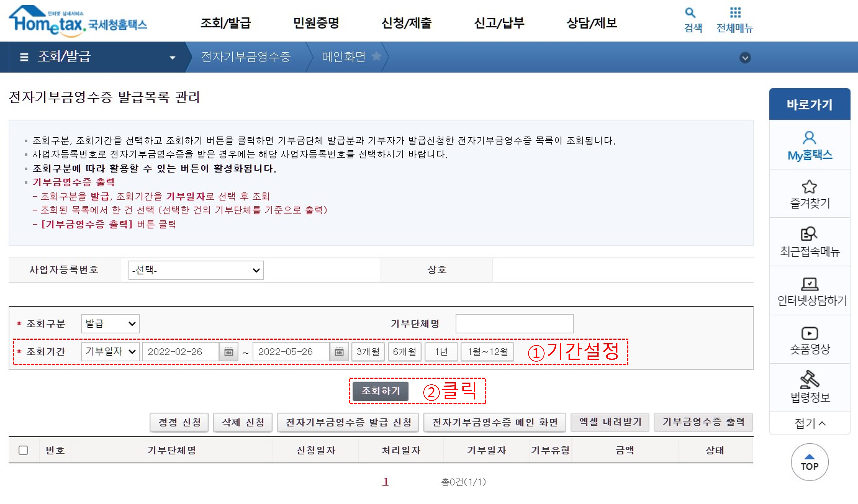Viewport: 858px width, 504px height.
Task: Open start date calendar picker
Action: pyautogui.click(x=228, y=352)
